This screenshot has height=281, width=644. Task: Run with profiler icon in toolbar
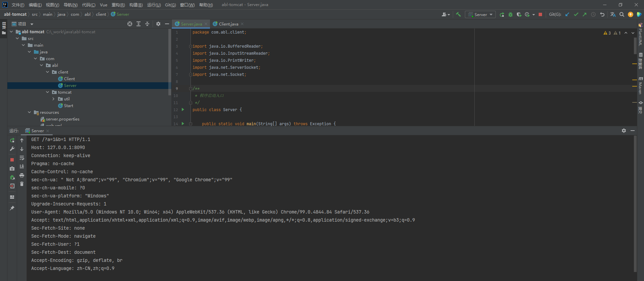[x=527, y=14]
